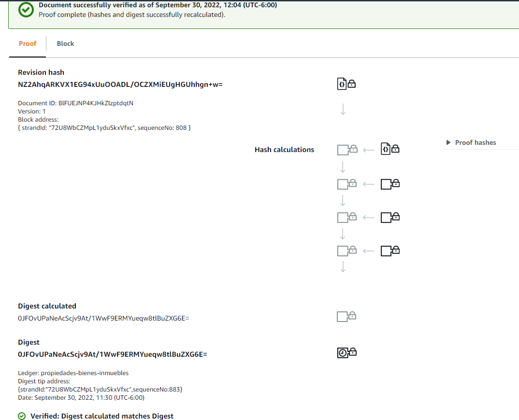Click the second hash calculation result icon
The image size is (519, 420).
[346, 183]
